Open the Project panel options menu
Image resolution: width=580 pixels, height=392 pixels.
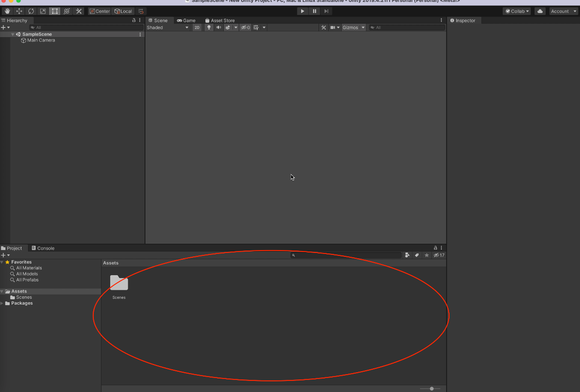(x=442, y=248)
